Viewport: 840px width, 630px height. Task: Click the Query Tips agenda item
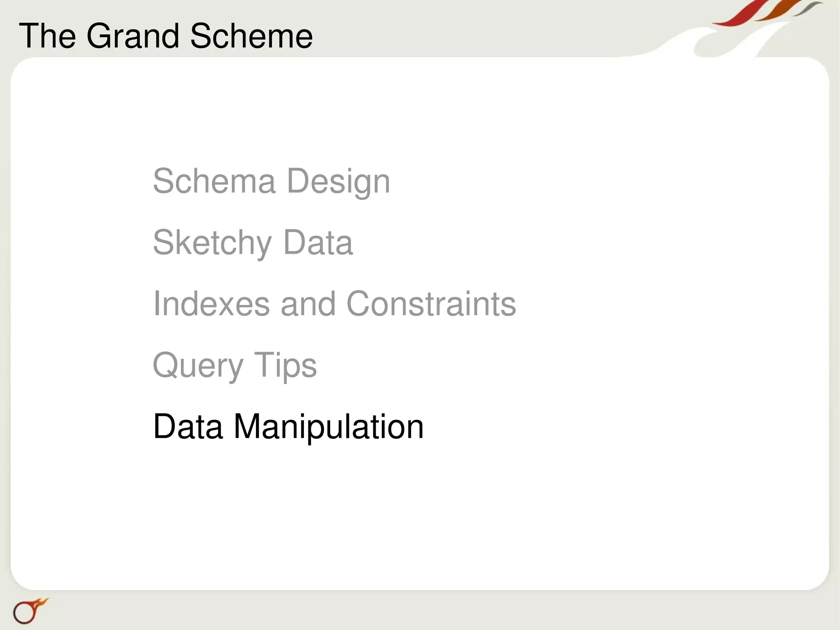[234, 365]
